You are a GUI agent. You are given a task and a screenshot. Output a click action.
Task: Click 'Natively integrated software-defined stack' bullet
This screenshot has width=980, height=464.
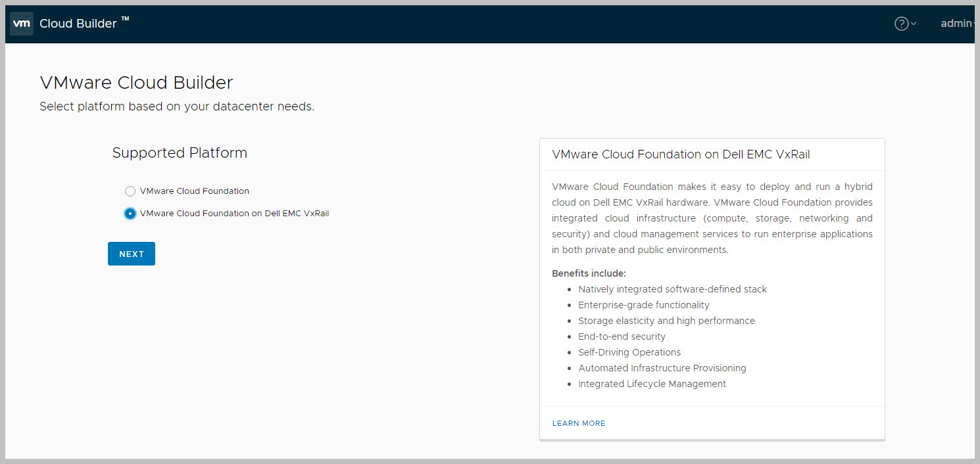coord(672,289)
